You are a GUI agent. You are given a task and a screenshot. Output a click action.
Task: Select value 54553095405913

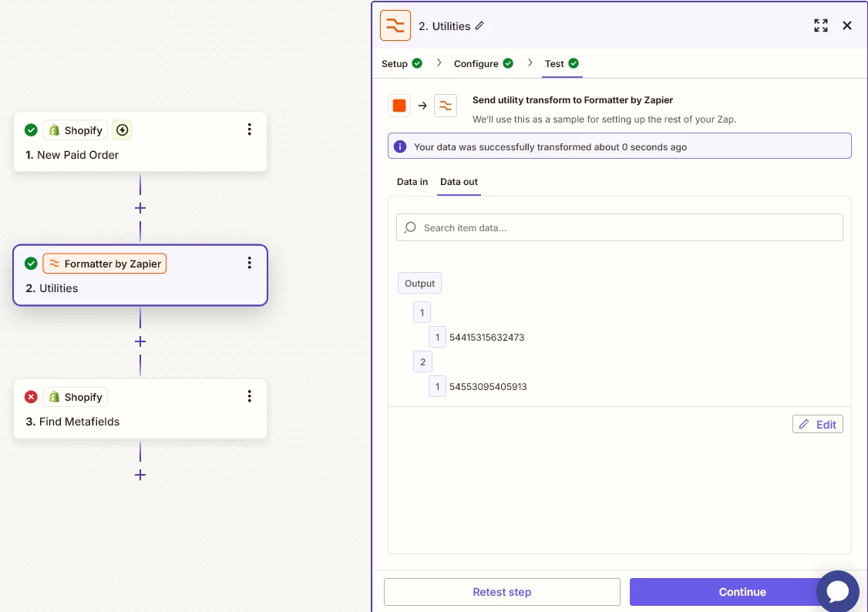click(488, 386)
